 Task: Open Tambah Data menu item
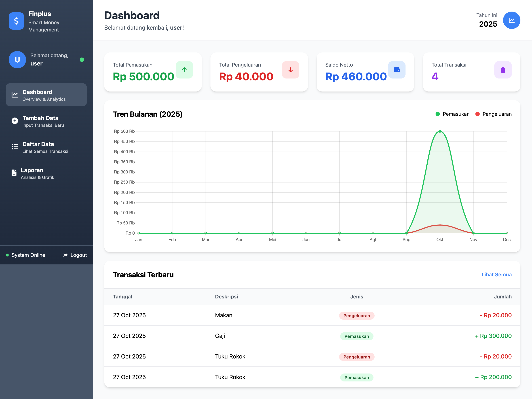click(46, 121)
